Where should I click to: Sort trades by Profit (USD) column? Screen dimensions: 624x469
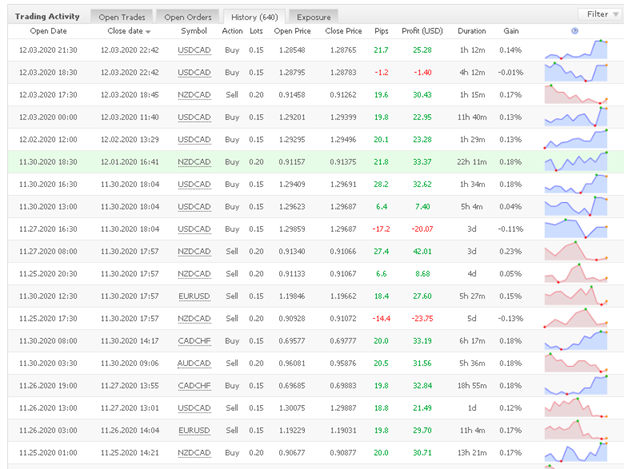425,30
